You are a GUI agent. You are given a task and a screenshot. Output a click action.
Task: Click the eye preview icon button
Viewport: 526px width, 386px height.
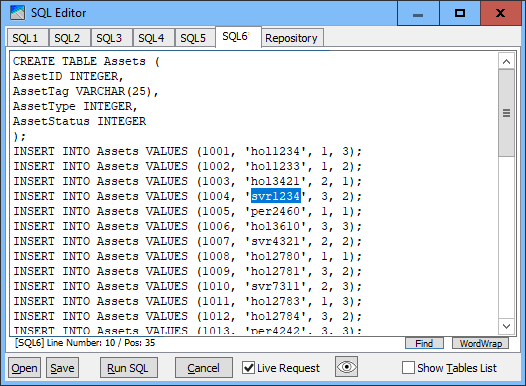(347, 367)
